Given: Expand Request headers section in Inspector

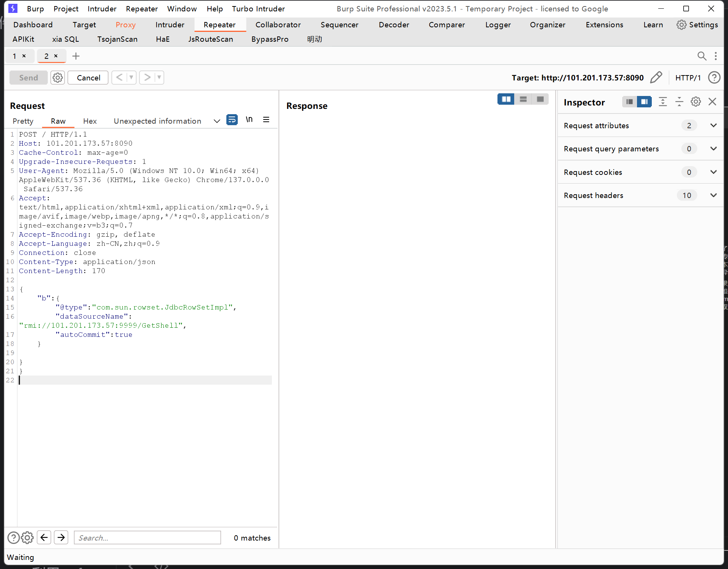Looking at the screenshot, I should (x=713, y=195).
